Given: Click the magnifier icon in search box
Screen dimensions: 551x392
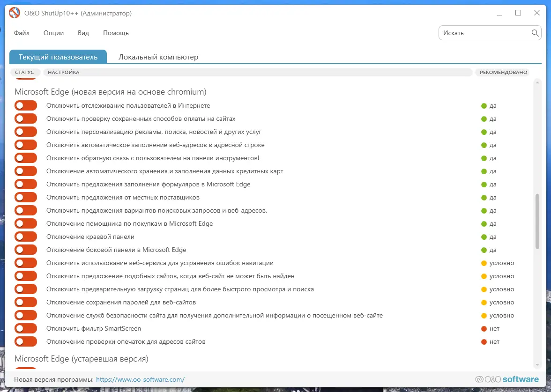Looking at the screenshot, I should [535, 33].
